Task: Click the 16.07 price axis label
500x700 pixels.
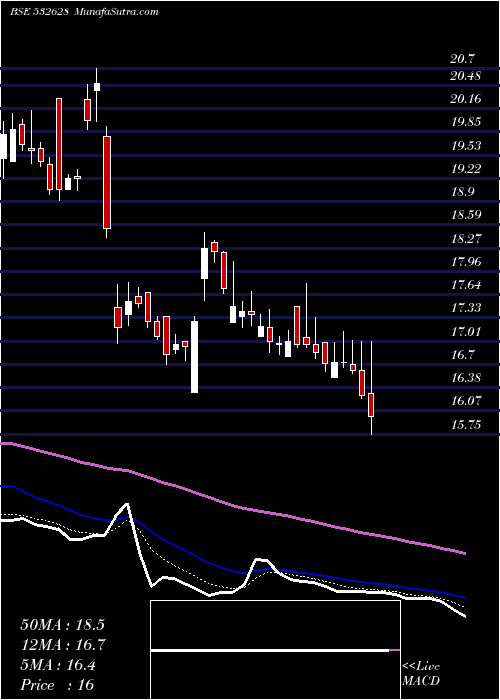Action: (466, 401)
